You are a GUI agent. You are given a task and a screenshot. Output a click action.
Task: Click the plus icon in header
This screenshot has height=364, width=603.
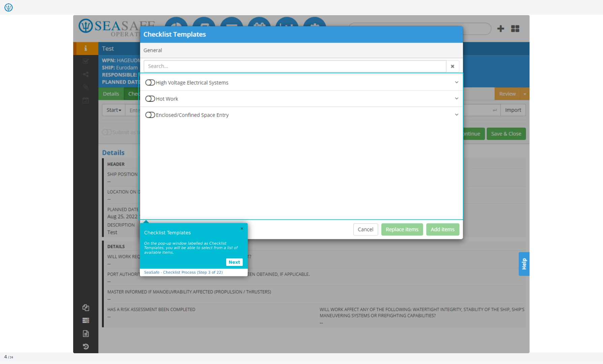pos(501,29)
